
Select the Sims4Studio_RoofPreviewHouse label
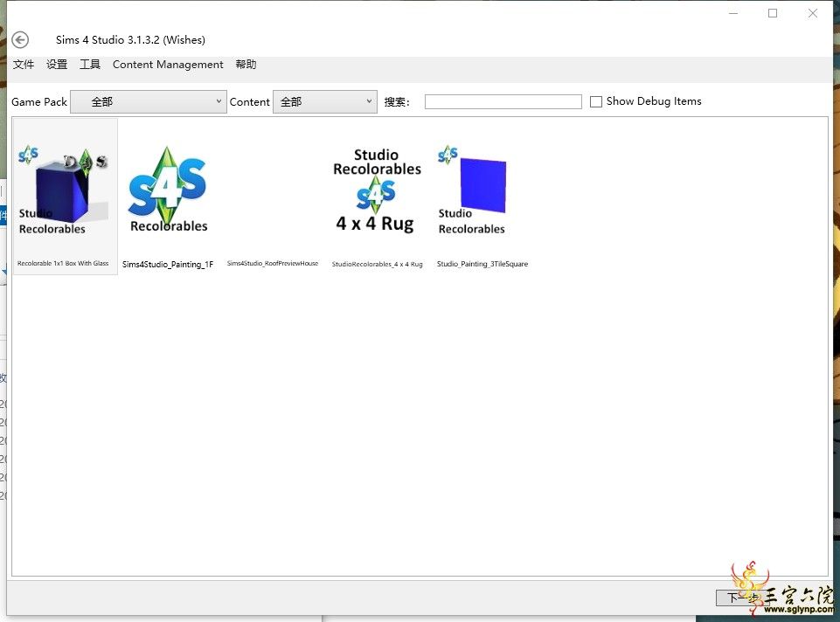click(x=273, y=263)
